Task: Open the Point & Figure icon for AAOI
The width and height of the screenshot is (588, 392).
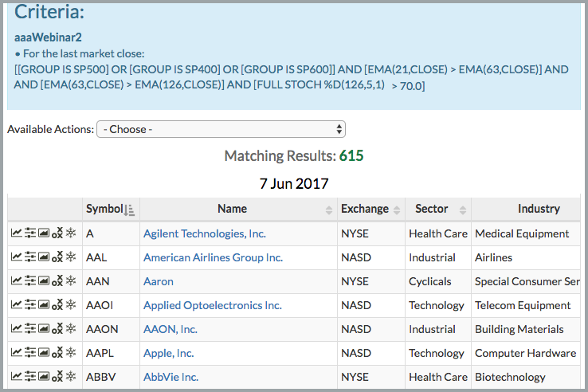Action: tap(57, 305)
